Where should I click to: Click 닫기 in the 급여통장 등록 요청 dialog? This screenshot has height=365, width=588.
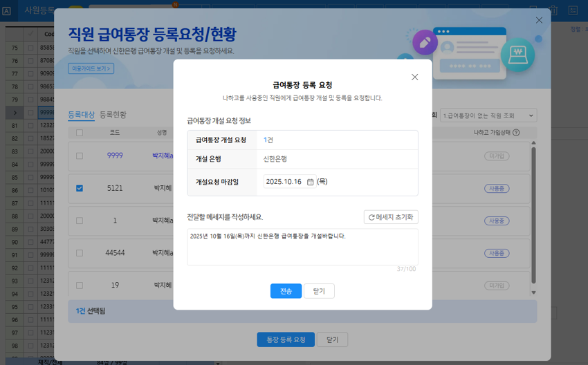pos(319,291)
